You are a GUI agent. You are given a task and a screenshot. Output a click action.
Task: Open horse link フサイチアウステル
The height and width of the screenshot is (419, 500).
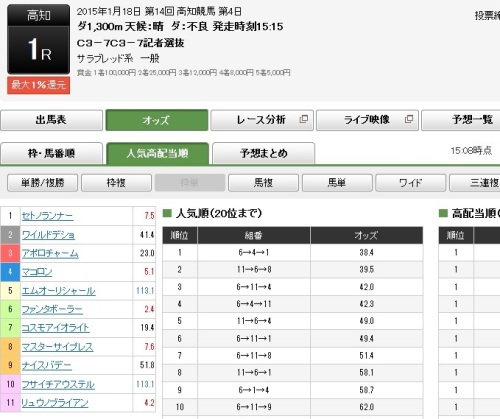(58, 384)
